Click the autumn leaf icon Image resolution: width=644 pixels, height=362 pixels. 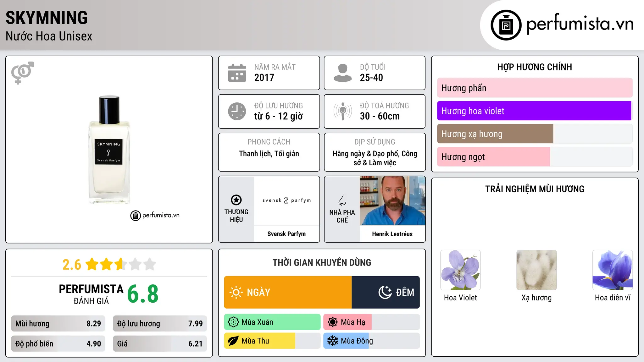[233, 341]
